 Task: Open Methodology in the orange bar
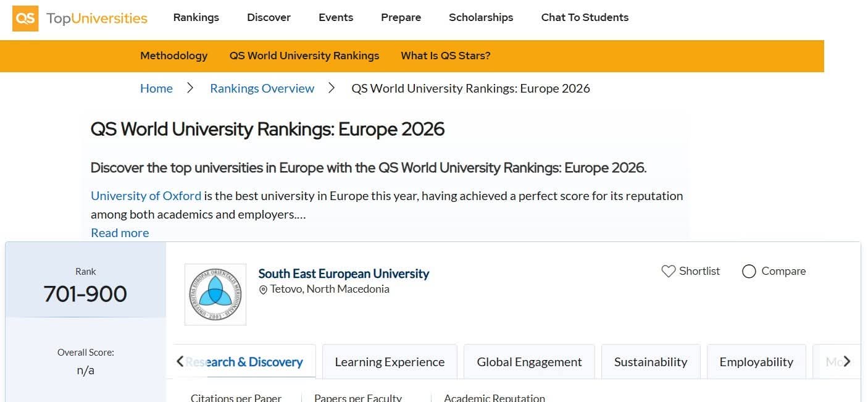173,56
